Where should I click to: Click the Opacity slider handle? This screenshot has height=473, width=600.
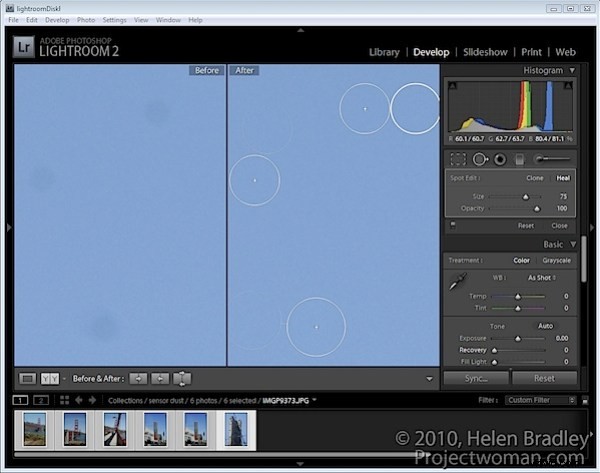tap(537, 209)
